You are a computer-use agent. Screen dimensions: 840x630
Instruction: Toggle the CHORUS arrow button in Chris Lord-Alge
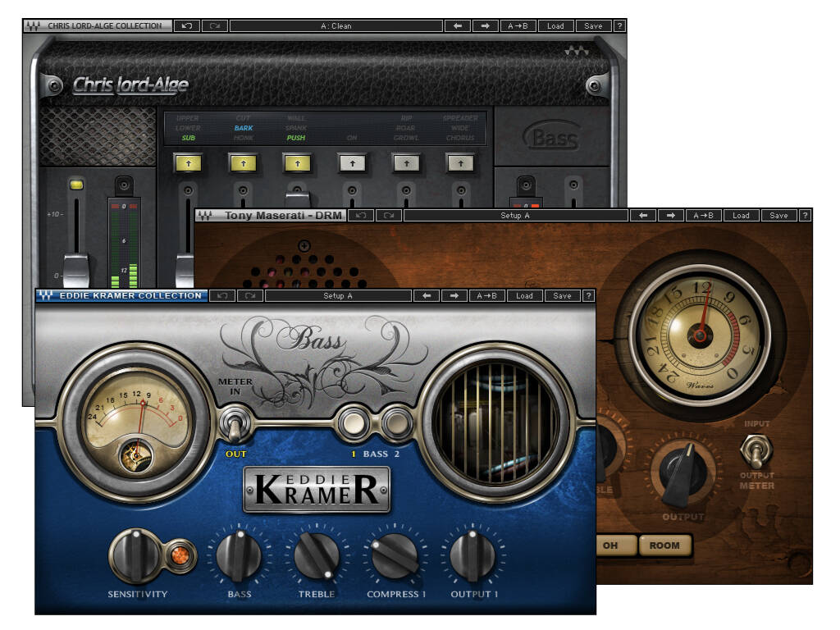coord(461,163)
